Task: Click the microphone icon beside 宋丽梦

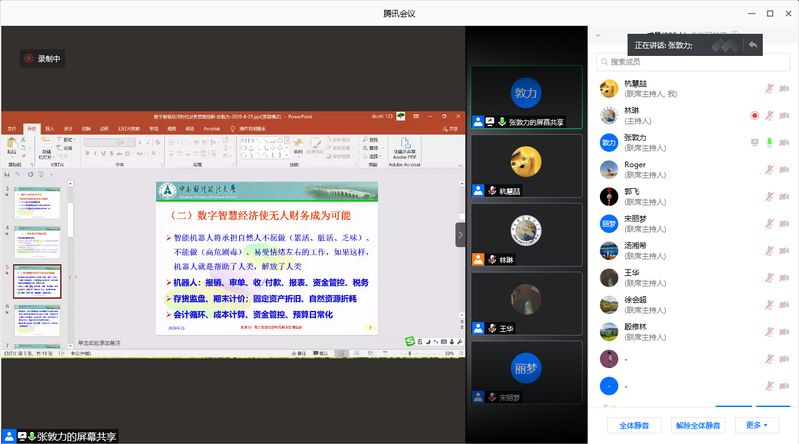Action: (770, 223)
